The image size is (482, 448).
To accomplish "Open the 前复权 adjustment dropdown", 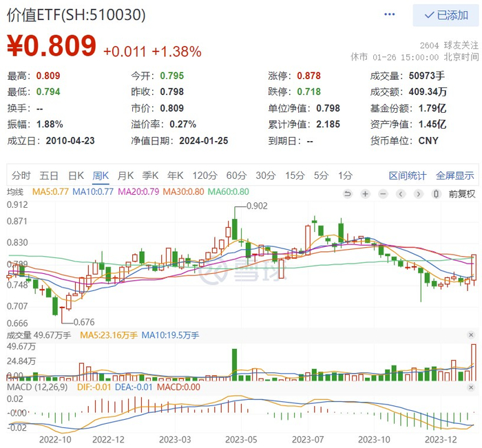I will coord(462,194).
